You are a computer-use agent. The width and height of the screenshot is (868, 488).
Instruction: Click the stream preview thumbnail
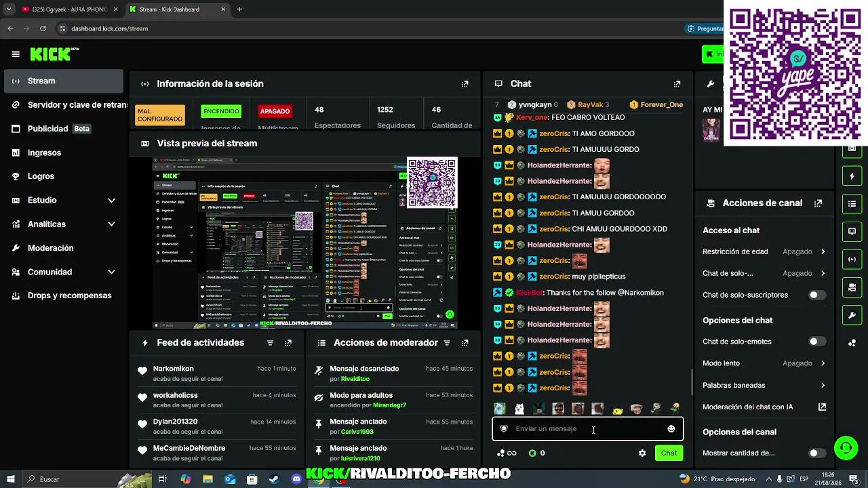pos(304,243)
